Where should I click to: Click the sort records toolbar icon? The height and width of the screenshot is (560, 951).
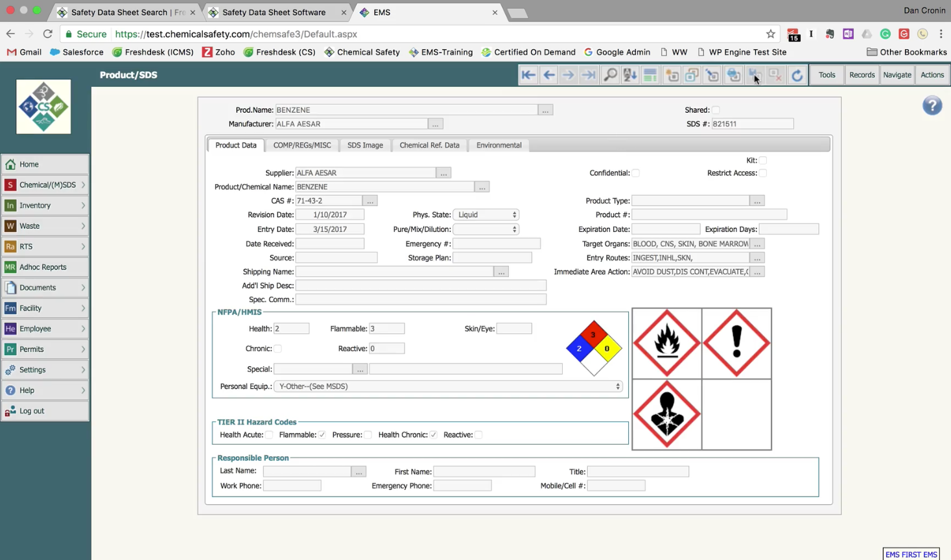coord(629,75)
